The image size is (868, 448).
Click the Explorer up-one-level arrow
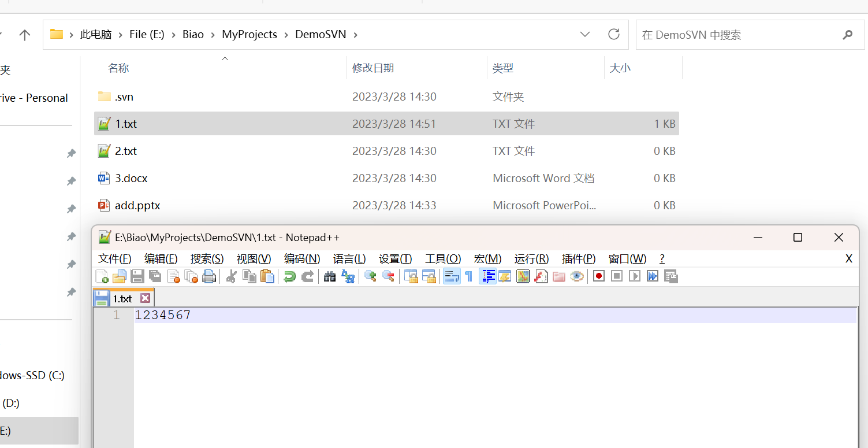[x=25, y=35]
